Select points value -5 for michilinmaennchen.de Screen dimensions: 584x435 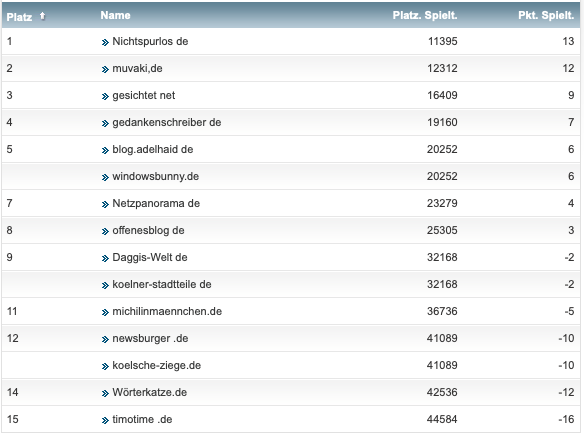point(569,311)
